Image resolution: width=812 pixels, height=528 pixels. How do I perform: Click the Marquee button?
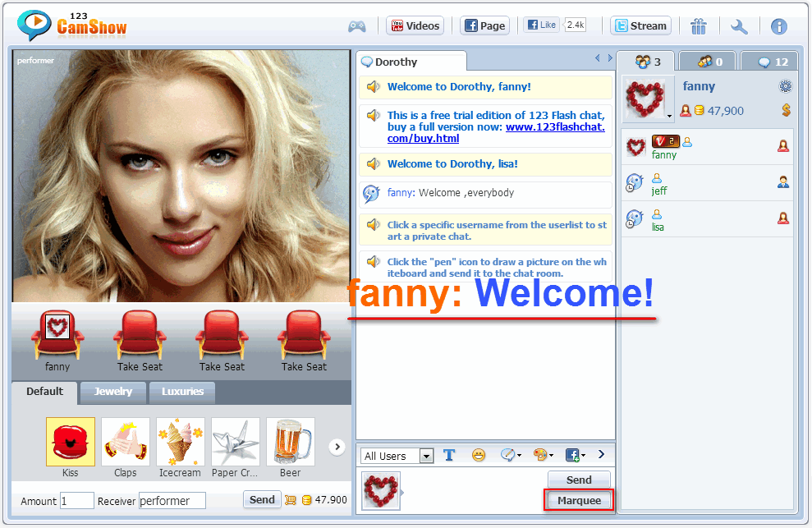(580, 500)
